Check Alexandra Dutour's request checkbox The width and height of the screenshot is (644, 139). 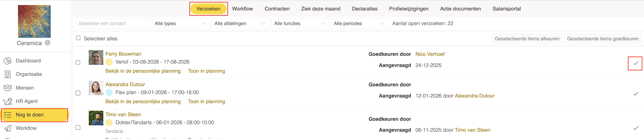point(78,93)
